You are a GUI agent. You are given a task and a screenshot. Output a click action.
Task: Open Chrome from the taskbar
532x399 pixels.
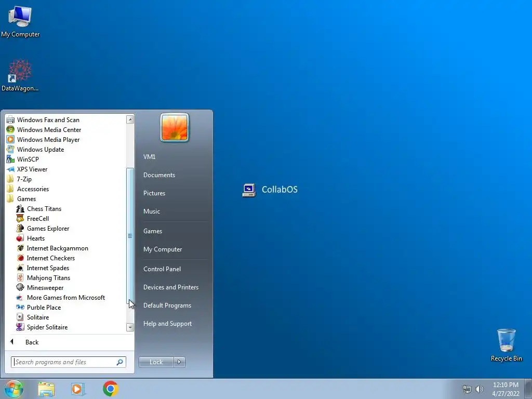[x=111, y=389]
